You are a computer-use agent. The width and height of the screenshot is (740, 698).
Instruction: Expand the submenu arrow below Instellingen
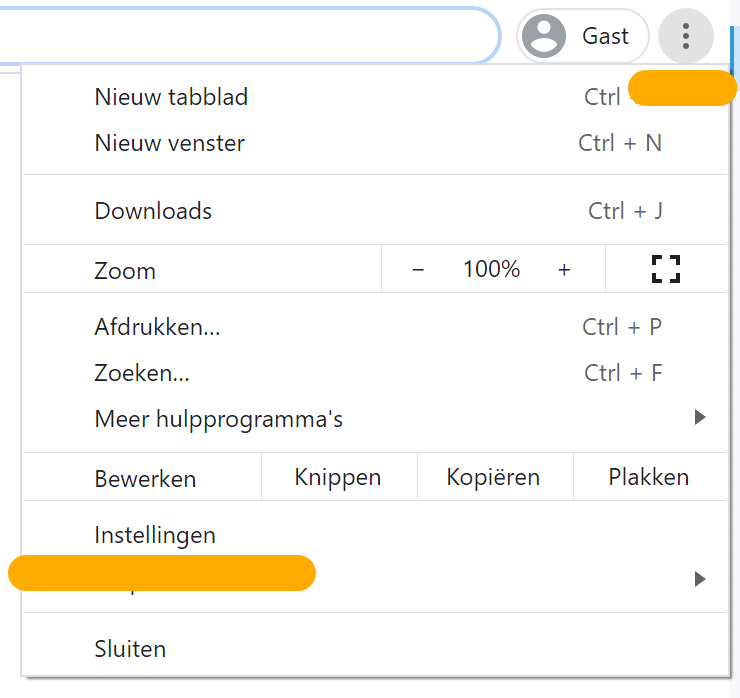[x=700, y=579]
